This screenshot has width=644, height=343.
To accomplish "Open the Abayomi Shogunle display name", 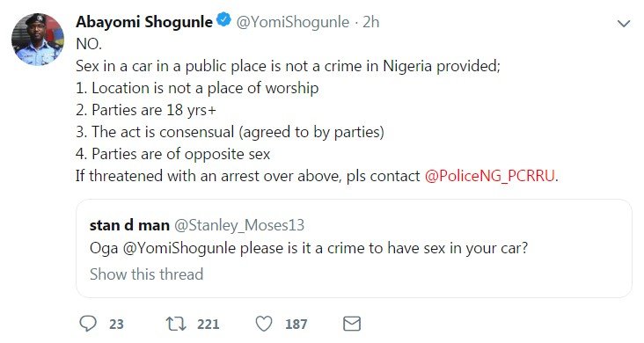I will pos(144,21).
